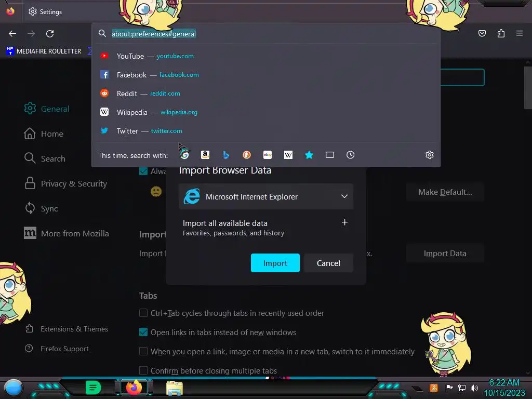Click the MEDIAFIRE ROULETTER bookmark
Viewport: 532px width, 399px height.
point(44,51)
